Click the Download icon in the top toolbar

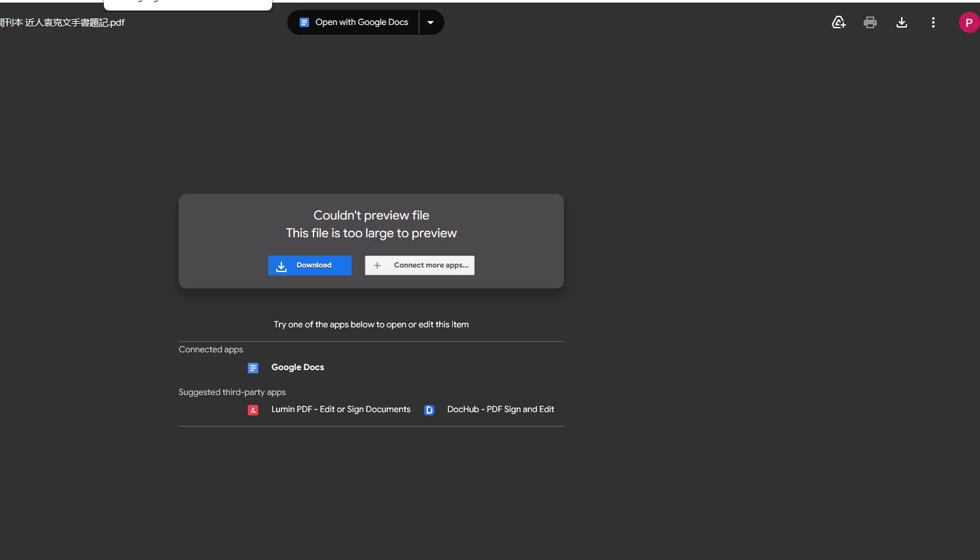click(902, 22)
